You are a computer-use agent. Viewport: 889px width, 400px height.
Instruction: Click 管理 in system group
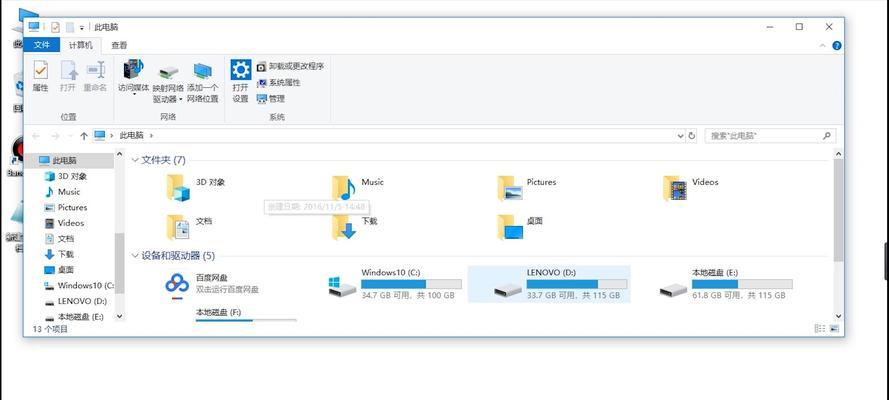270,99
